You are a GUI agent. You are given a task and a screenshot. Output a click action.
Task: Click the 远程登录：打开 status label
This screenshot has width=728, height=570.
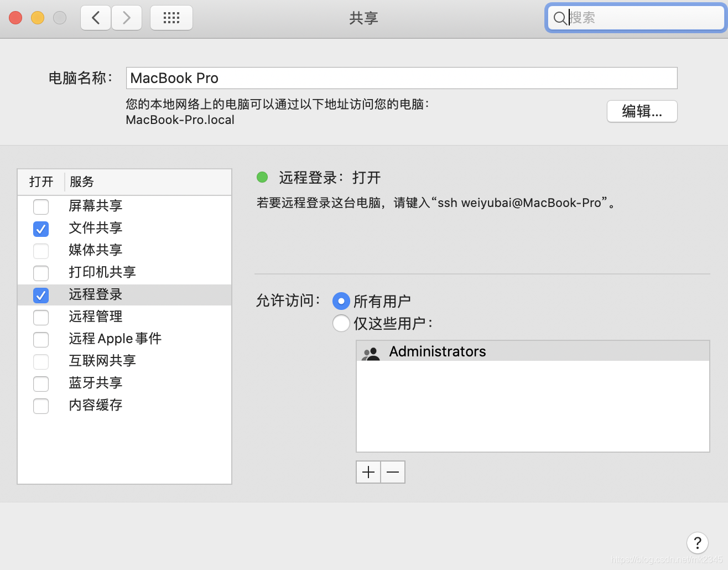(330, 178)
